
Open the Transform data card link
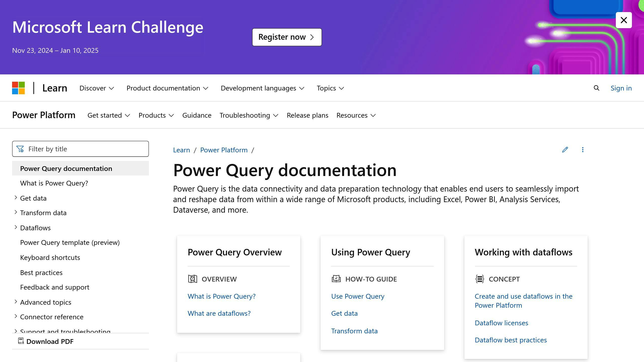(x=354, y=331)
